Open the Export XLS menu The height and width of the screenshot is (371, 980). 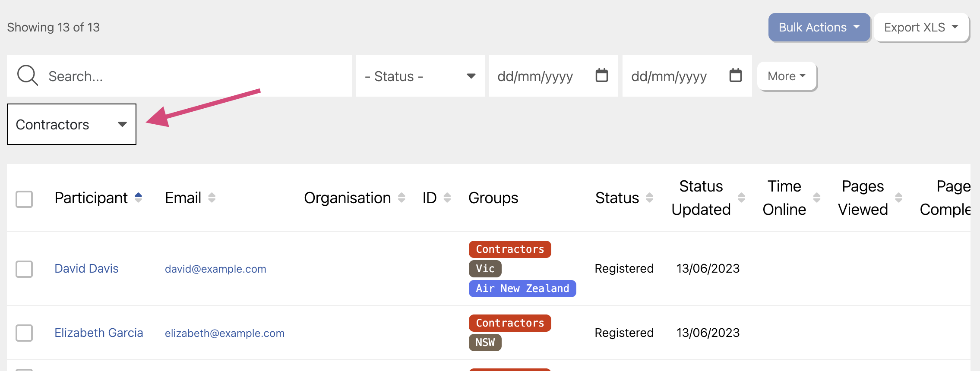pos(921,27)
